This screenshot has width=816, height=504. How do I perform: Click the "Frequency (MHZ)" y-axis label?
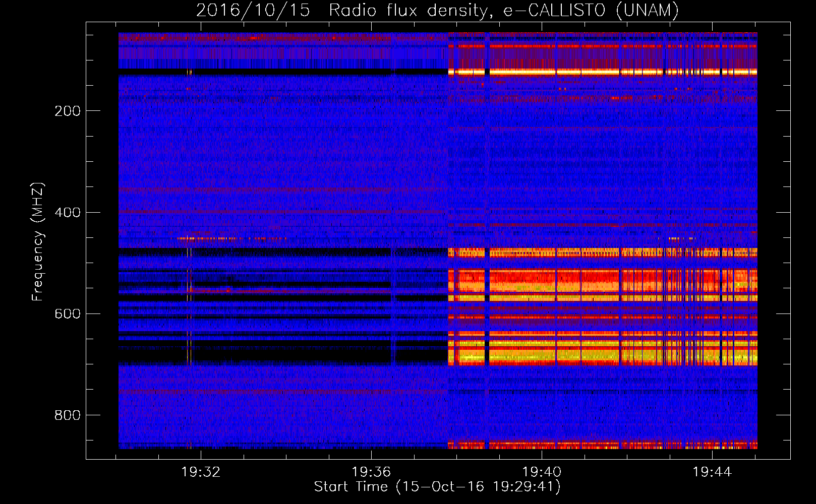[38, 241]
